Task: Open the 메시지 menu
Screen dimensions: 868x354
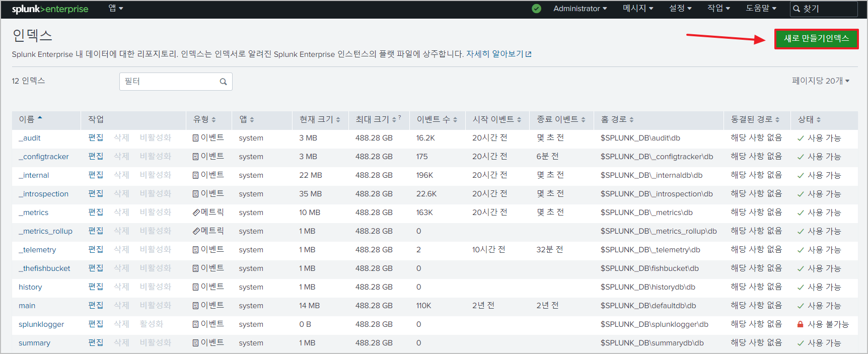Action: [638, 9]
